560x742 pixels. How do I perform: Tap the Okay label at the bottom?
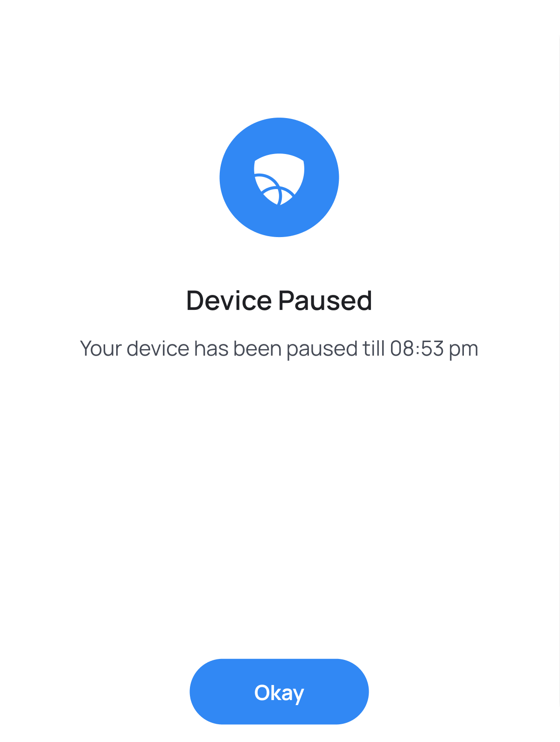(279, 693)
